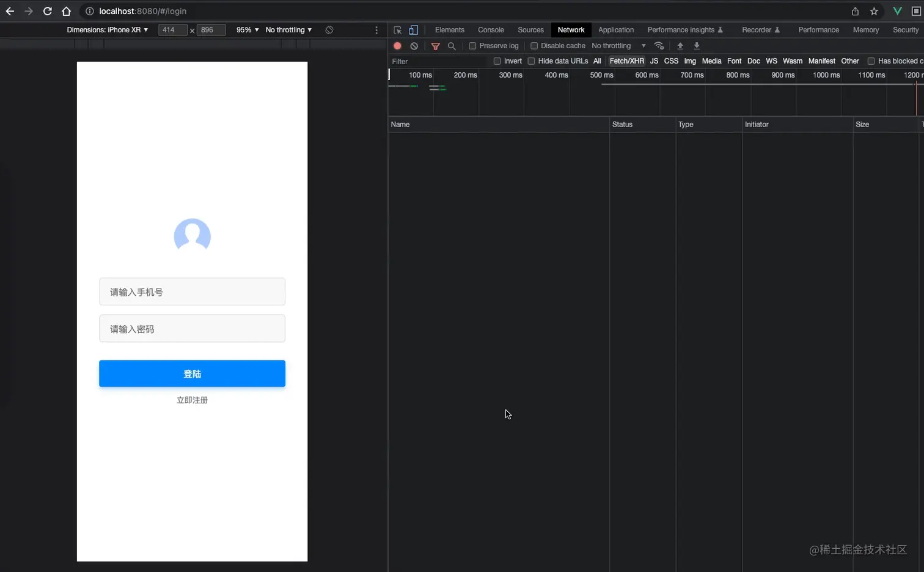
Task: Filter requests by Other type
Action: tap(850, 61)
